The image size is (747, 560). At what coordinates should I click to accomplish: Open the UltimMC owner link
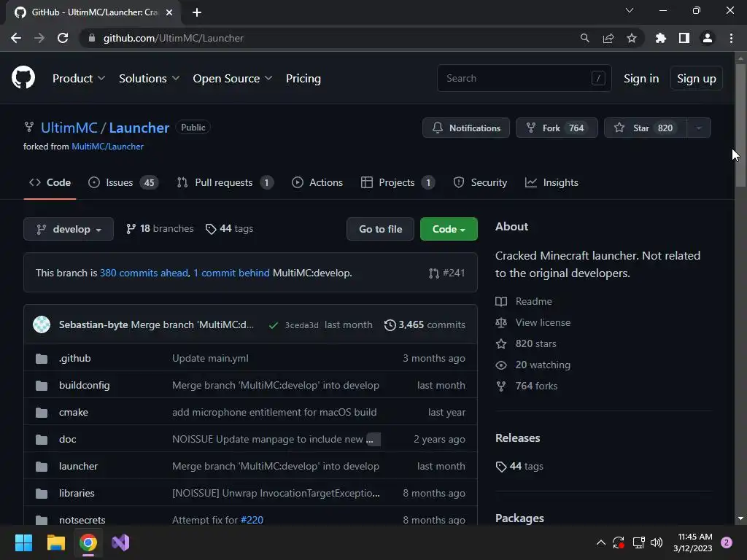69,128
